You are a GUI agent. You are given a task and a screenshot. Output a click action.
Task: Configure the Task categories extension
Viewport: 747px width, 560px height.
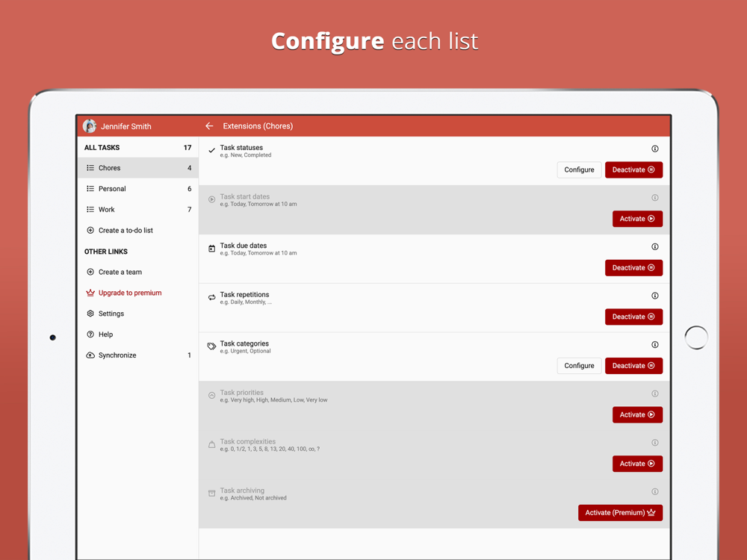click(x=580, y=366)
